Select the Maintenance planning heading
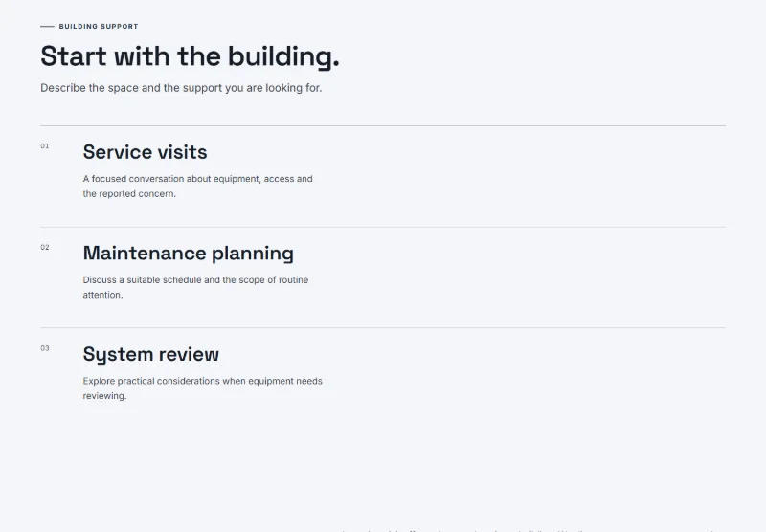 (x=188, y=254)
